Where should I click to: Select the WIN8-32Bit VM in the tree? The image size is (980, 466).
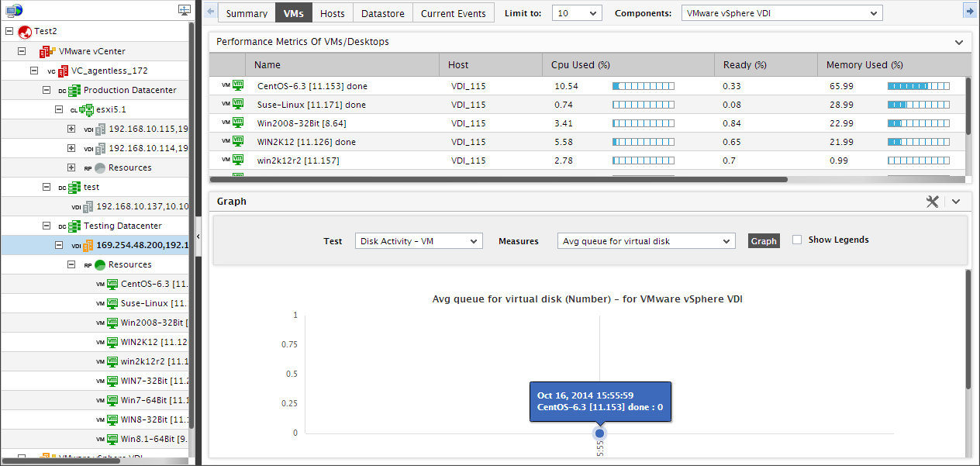[154, 419]
